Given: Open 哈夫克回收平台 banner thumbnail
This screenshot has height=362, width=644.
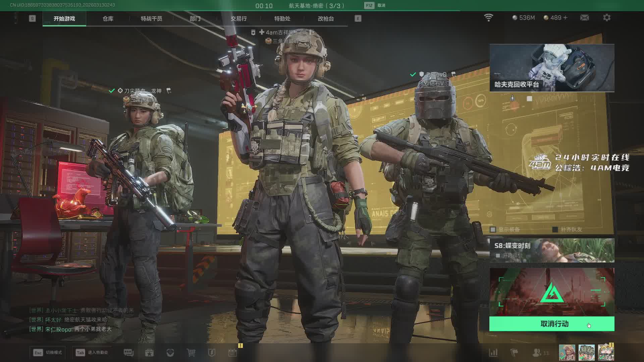Looking at the screenshot, I should click(552, 68).
